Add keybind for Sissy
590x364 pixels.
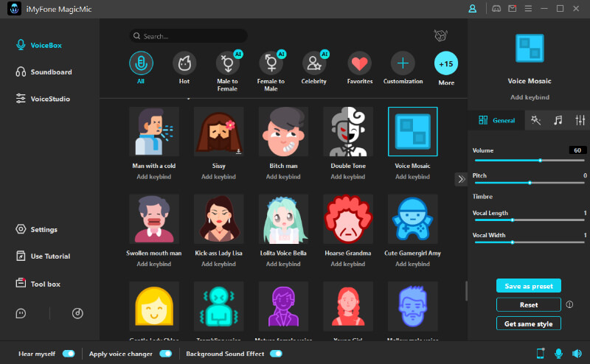tap(218, 177)
